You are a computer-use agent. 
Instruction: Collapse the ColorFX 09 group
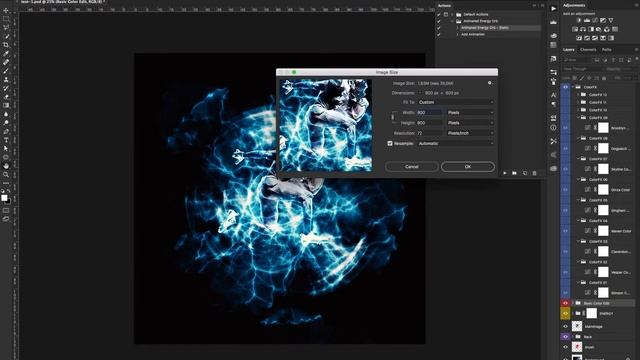point(578,118)
